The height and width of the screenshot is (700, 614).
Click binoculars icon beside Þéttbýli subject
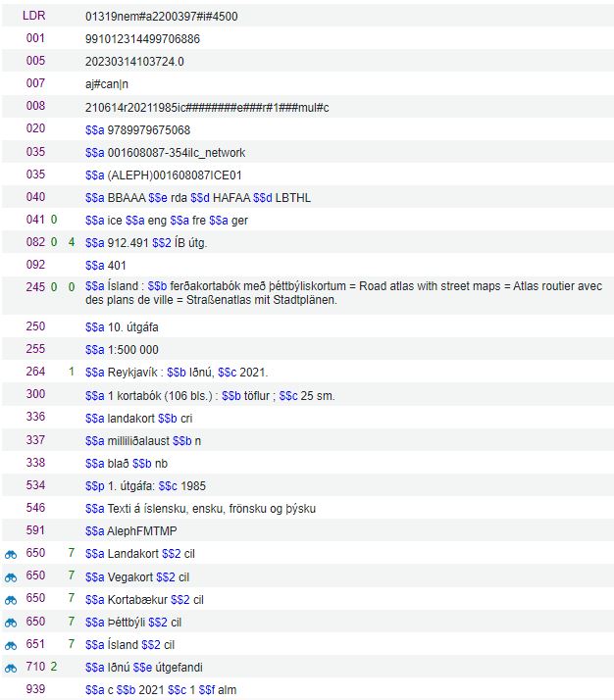[11, 623]
